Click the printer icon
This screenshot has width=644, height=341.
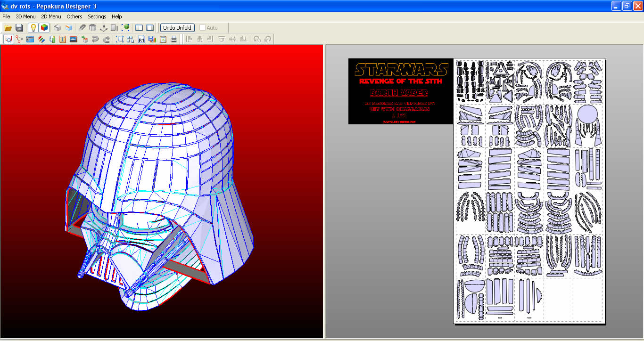[174, 39]
